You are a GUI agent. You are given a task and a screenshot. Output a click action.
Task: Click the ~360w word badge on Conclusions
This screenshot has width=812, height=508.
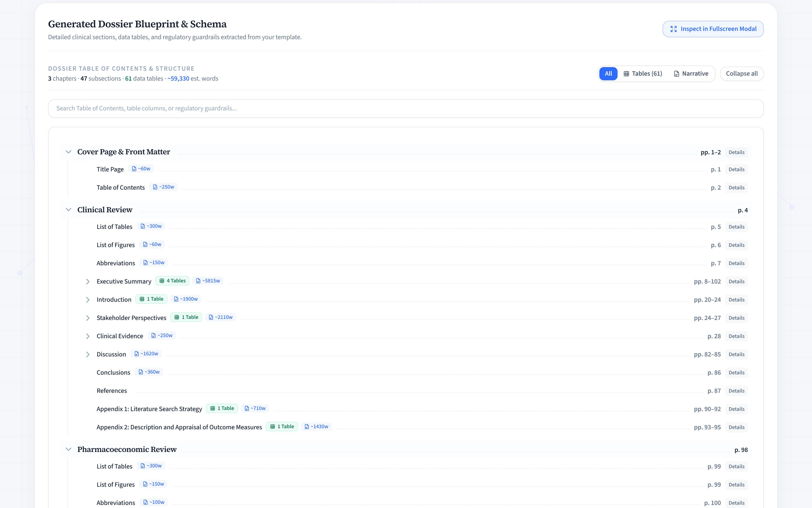(149, 372)
